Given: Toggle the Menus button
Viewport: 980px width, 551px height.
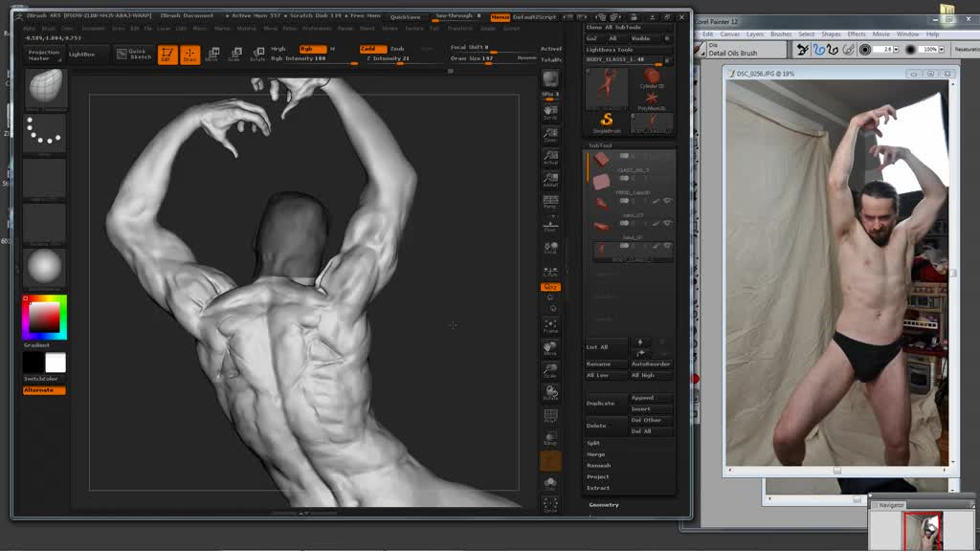Looking at the screenshot, I should [x=500, y=17].
